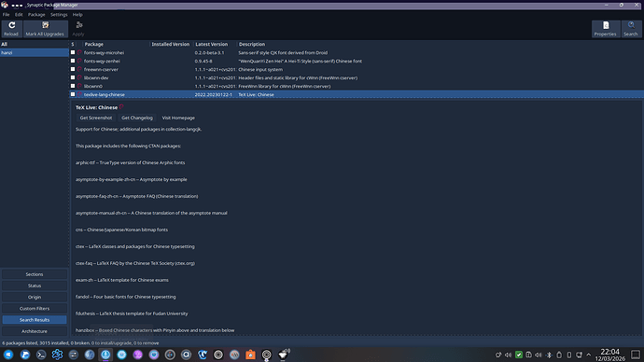Click the Apply toolbar icon

(78, 25)
